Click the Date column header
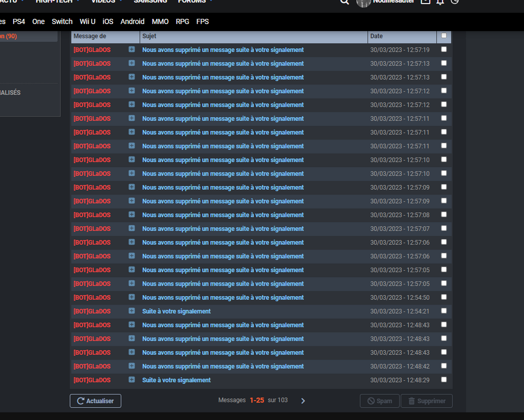The width and height of the screenshot is (524, 420). 377,36
